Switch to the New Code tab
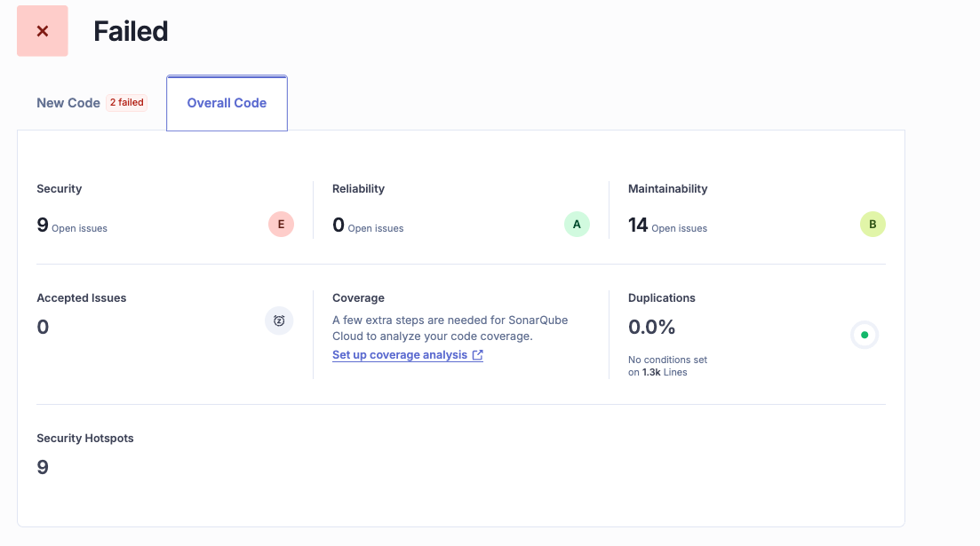 pyautogui.click(x=68, y=103)
